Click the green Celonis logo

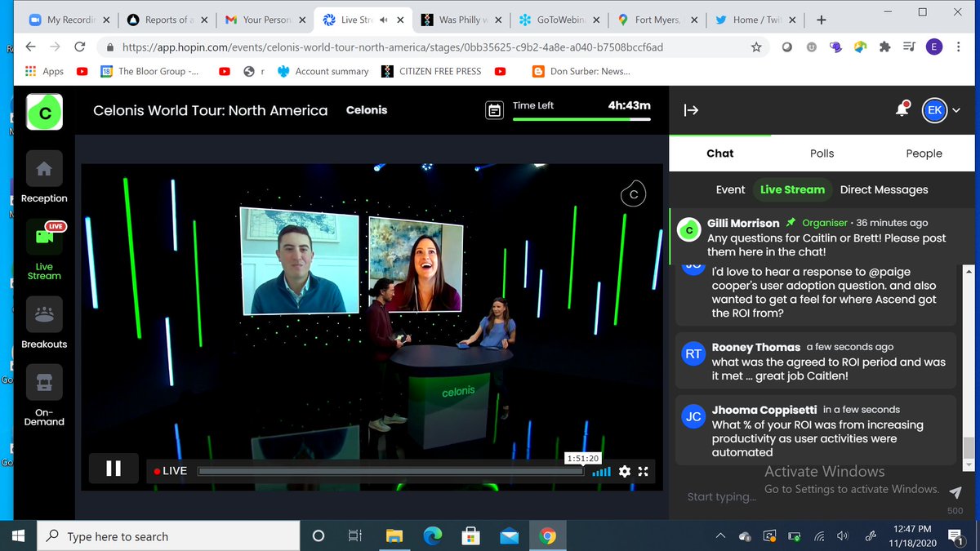(x=45, y=113)
